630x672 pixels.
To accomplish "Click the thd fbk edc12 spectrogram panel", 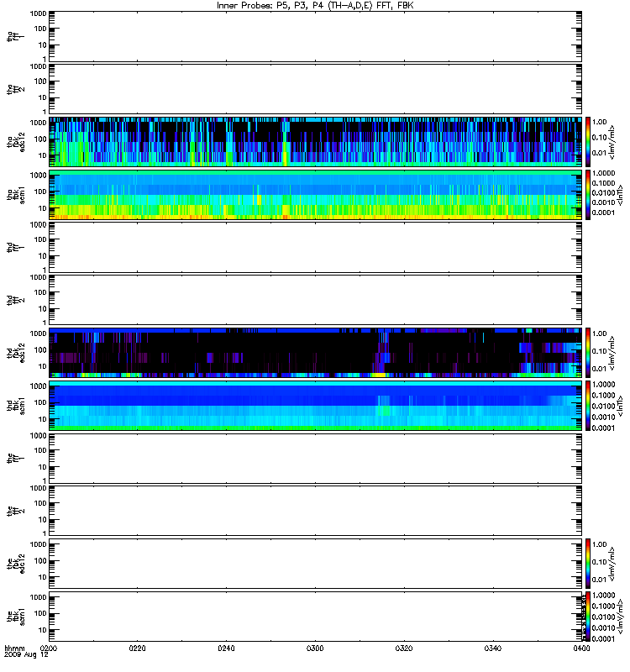I will [x=316, y=353].
